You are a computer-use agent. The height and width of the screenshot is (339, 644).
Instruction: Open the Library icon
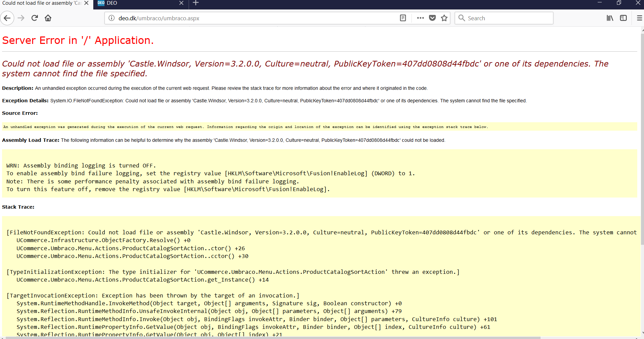[x=610, y=18]
